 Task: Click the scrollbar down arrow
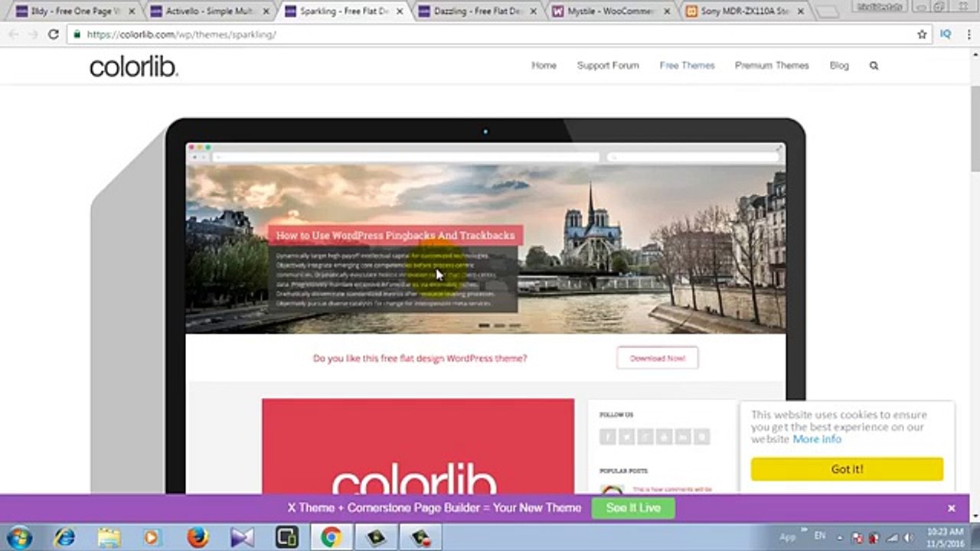(975, 517)
